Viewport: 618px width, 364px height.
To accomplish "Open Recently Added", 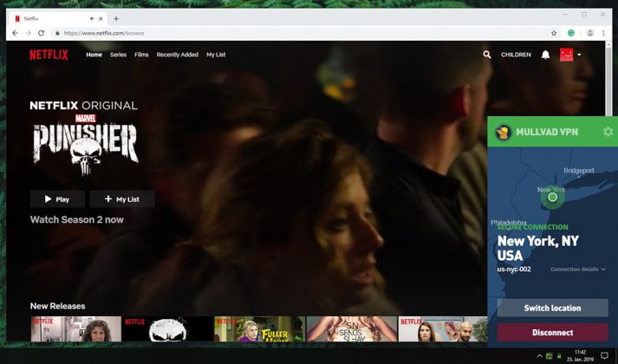I will pyautogui.click(x=178, y=55).
